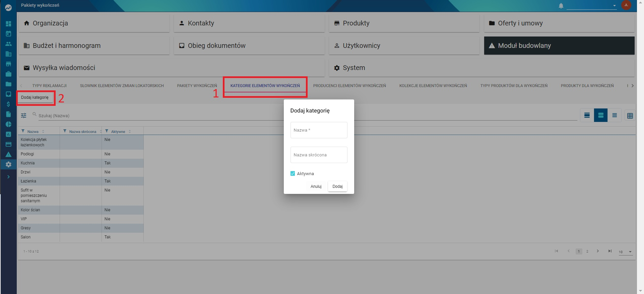Open the filter settings sliders icon
The image size is (644, 294).
point(23,116)
